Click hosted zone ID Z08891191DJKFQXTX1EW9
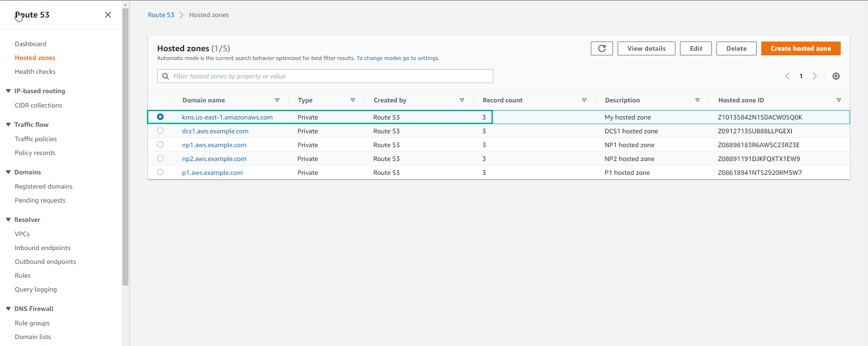868x346 pixels. (x=759, y=159)
